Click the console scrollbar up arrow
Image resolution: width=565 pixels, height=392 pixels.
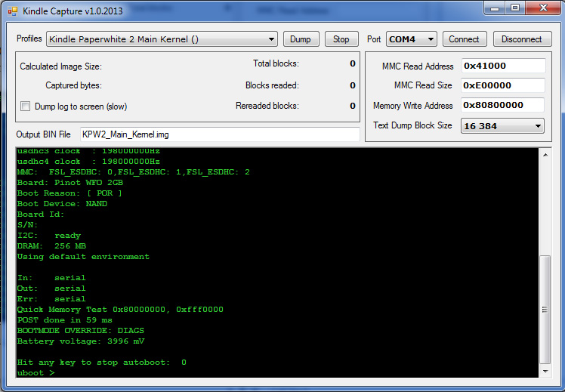[x=545, y=155]
